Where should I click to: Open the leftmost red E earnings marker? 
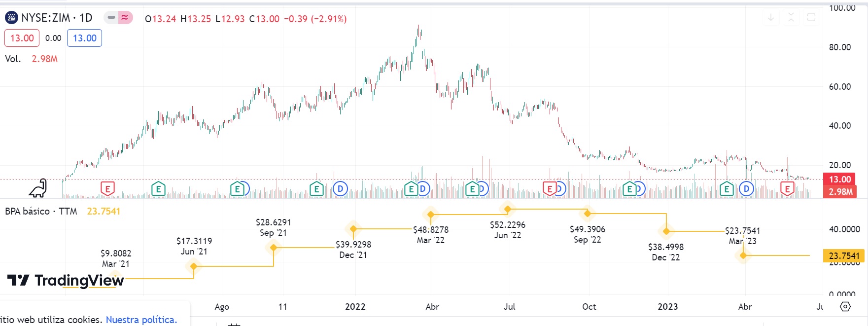pos(107,188)
